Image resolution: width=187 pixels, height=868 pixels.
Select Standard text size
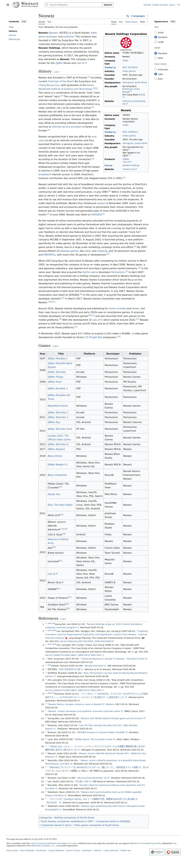click(x=156, y=37)
